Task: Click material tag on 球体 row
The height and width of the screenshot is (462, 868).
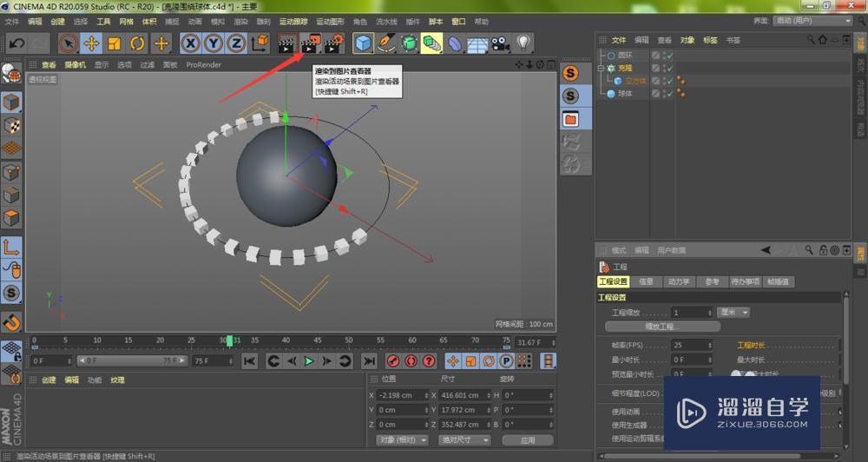Action: (681, 94)
